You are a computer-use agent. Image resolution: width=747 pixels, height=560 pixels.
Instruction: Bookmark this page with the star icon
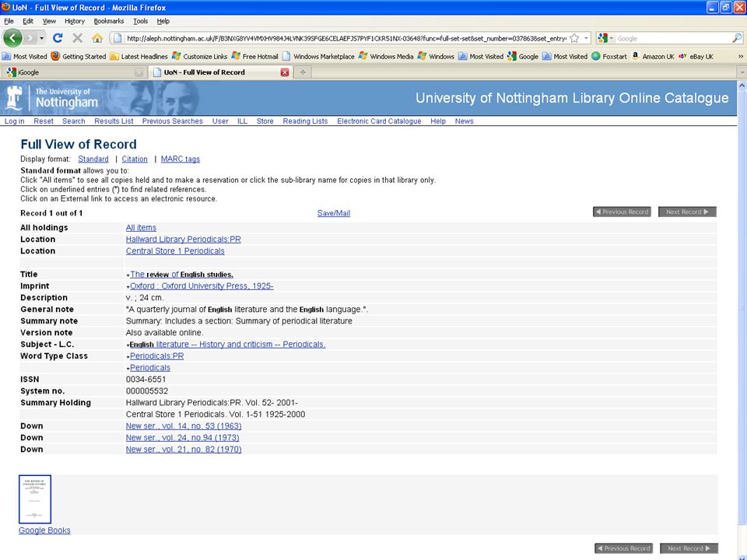coord(574,38)
